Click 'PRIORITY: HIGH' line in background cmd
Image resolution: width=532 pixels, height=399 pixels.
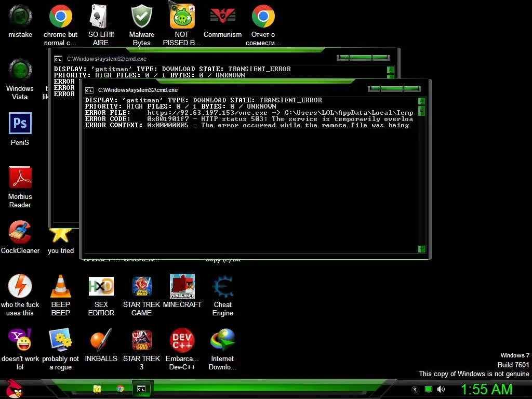click(149, 75)
